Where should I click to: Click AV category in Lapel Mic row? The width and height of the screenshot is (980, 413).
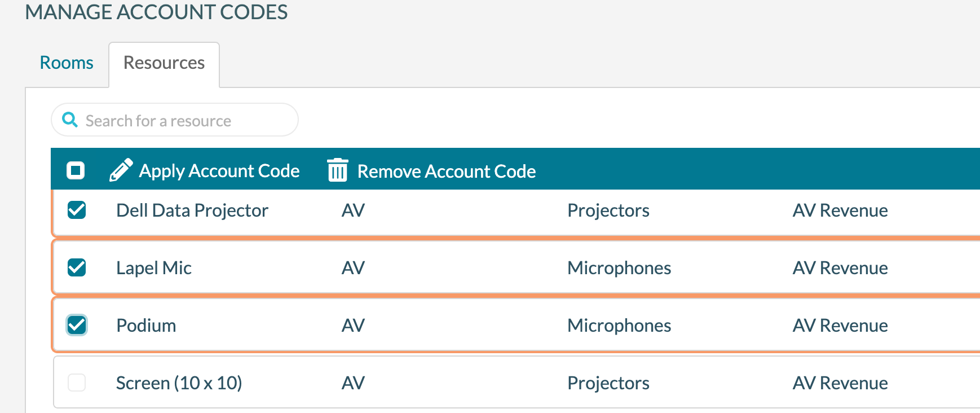[354, 268]
